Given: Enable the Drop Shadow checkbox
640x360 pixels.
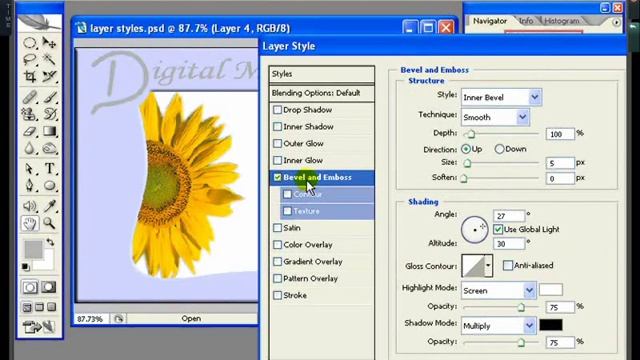Looking at the screenshot, I should coord(278,110).
